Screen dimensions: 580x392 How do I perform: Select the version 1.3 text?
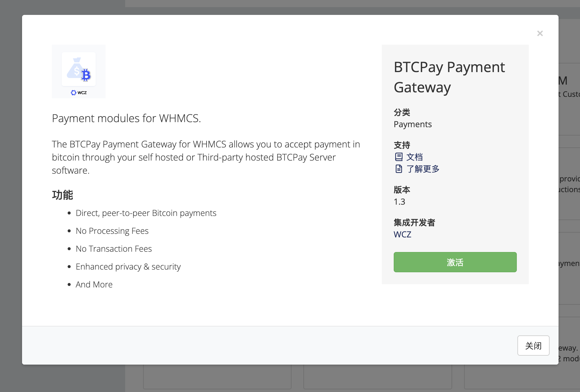click(399, 202)
